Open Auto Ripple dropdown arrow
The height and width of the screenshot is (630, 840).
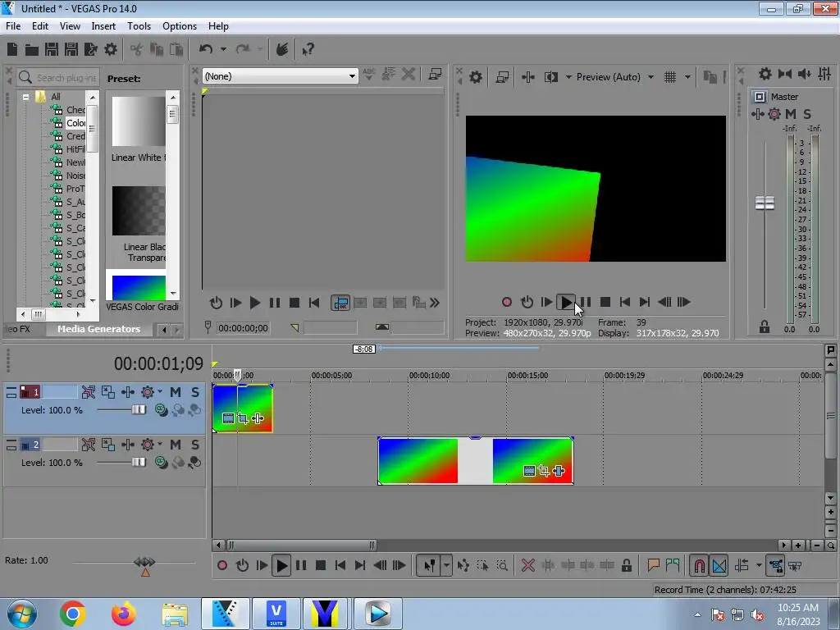(759, 565)
